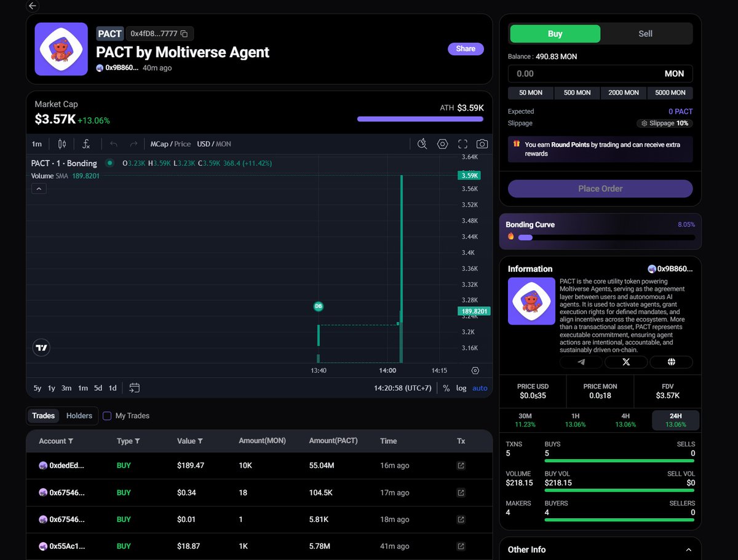Select the 5y chart range
738x560 pixels.
[x=38, y=388]
